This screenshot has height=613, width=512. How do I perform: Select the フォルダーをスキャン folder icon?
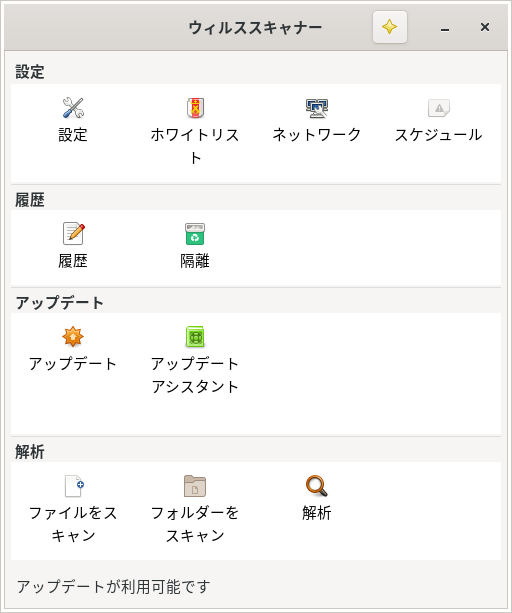coord(195,486)
